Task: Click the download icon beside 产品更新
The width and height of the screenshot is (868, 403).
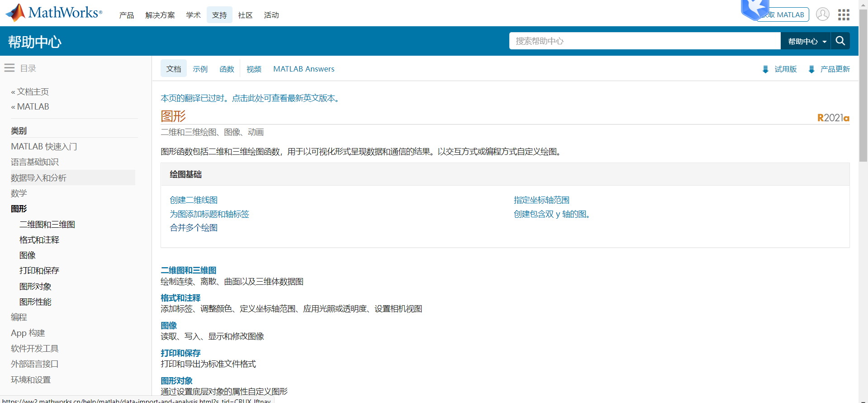Action: [x=811, y=69]
